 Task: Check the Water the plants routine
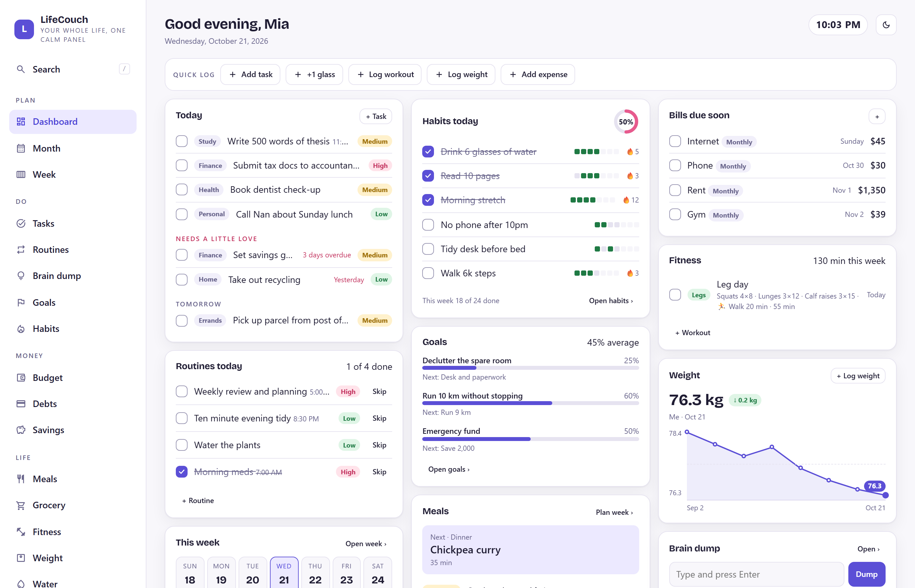click(x=182, y=445)
